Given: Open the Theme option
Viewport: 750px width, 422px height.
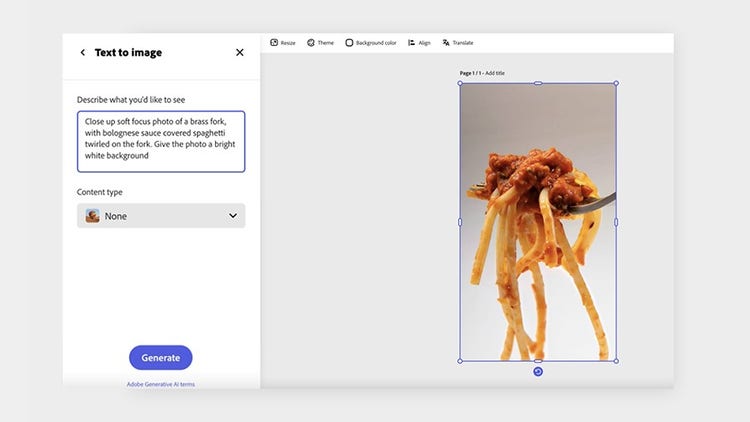Looking at the screenshot, I should pyautogui.click(x=320, y=43).
